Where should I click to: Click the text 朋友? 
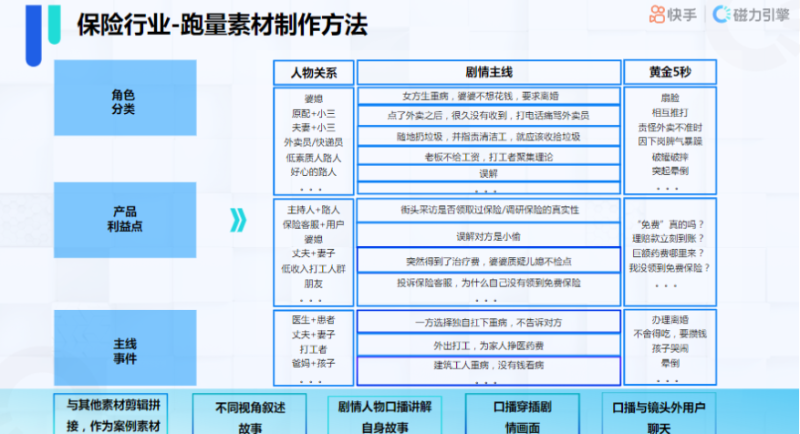click(313, 284)
